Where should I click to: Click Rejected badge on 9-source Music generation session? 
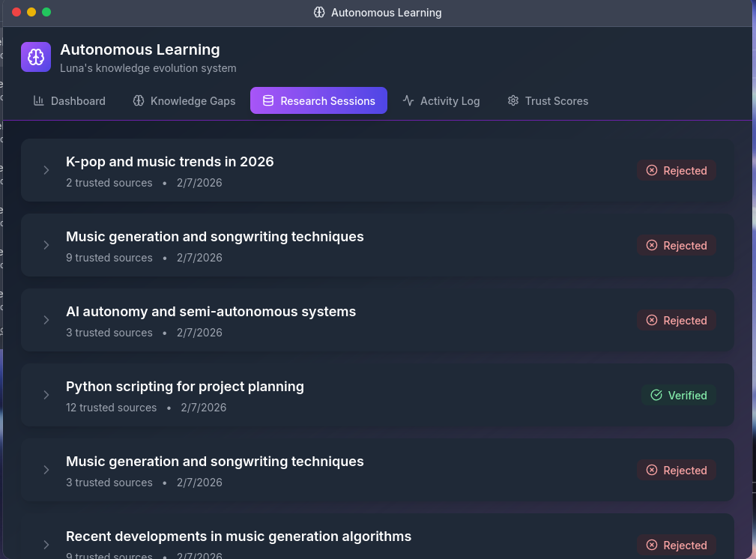(677, 246)
